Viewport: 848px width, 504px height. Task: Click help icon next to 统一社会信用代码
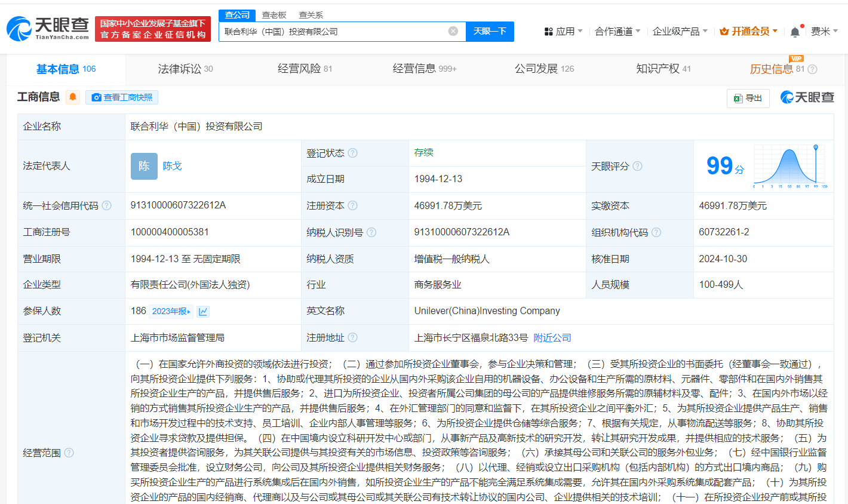107,205
